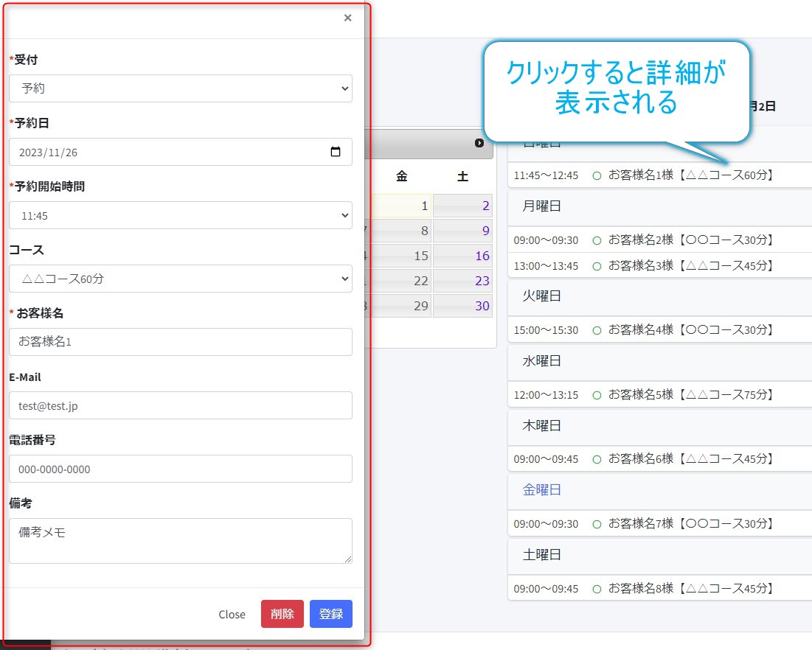Click the status circle on お客様名8様's row

click(596, 588)
